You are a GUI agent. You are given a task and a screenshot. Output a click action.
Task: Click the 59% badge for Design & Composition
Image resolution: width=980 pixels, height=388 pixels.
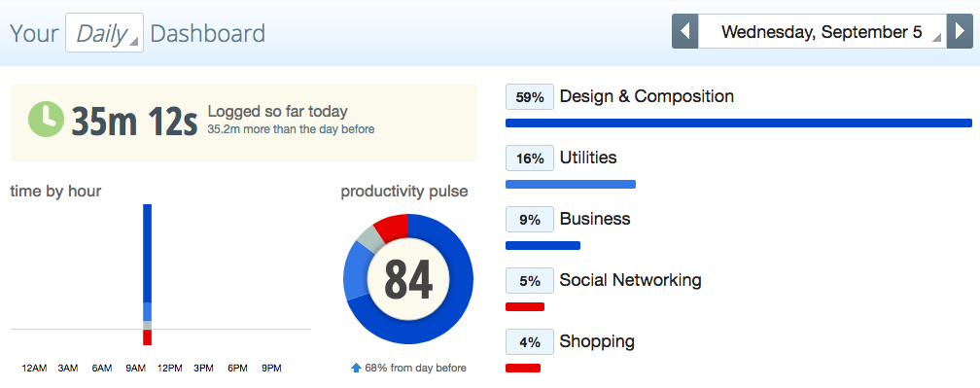tap(529, 97)
